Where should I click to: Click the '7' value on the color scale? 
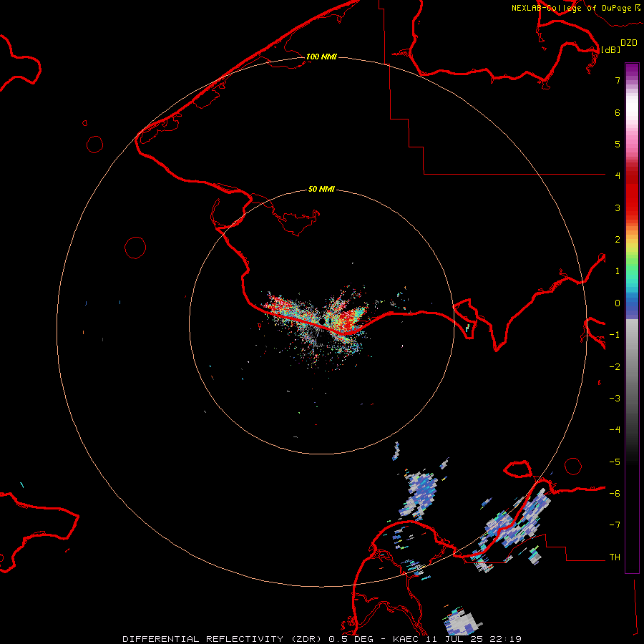[618, 80]
